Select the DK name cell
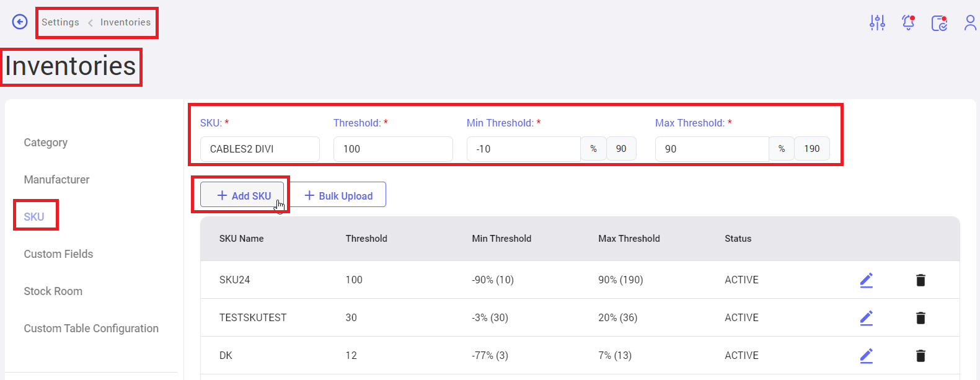Screen dimensions: 980x380 pos(226,356)
